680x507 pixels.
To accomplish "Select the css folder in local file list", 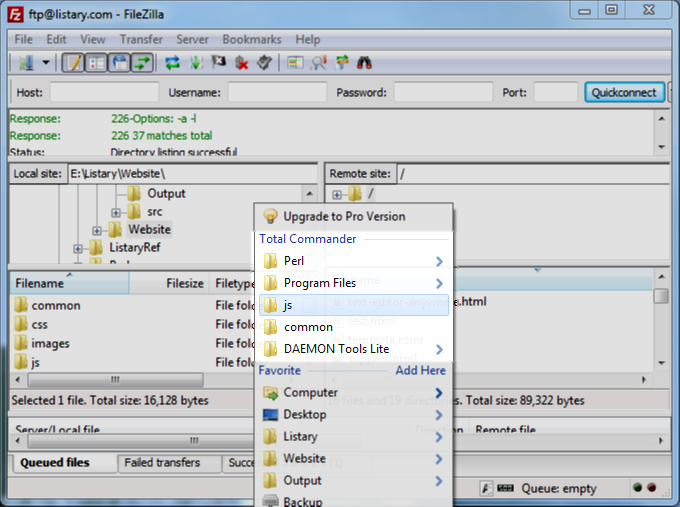I will click(39, 325).
